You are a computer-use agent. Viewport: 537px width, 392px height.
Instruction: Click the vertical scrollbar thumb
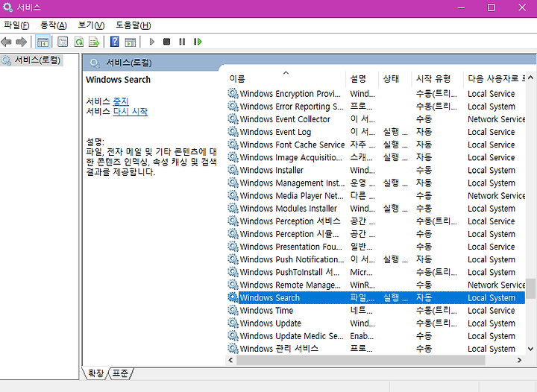(x=530, y=288)
